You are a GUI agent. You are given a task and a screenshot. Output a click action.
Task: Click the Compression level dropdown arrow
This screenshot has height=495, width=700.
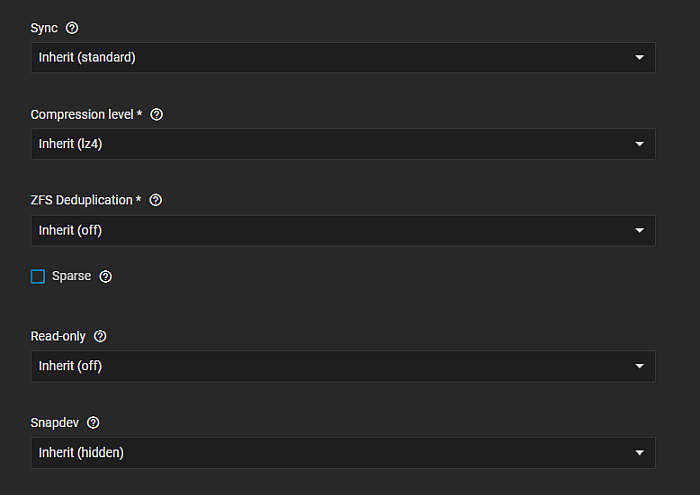[x=640, y=145]
